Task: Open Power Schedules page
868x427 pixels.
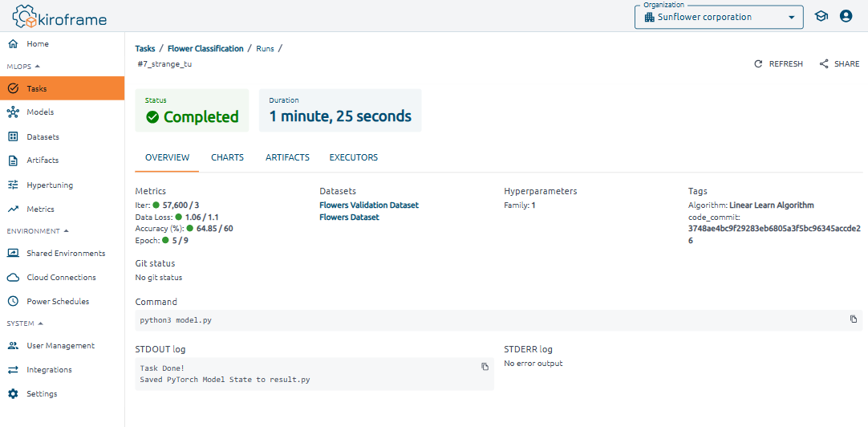Action: click(x=58, y=302)
